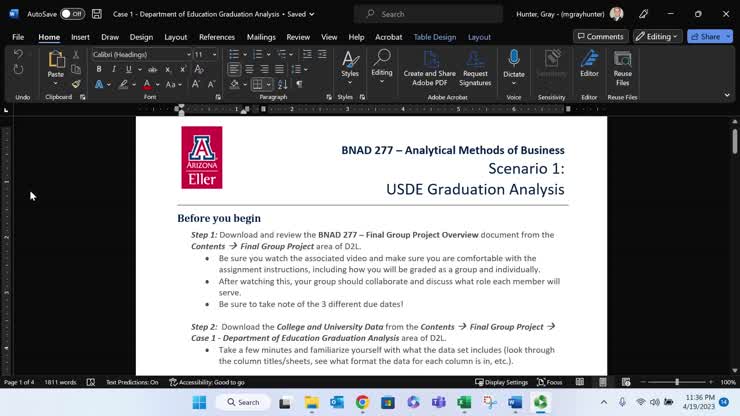Toggle Italic formatting

[x=114, y=69]
